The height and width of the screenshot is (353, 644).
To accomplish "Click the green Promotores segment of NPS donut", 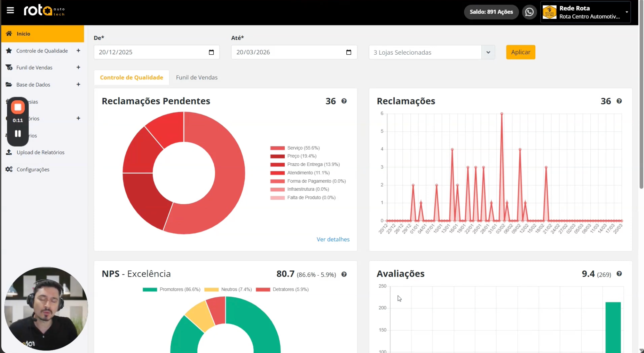I will pyautogui.click(x=264, y=328).
